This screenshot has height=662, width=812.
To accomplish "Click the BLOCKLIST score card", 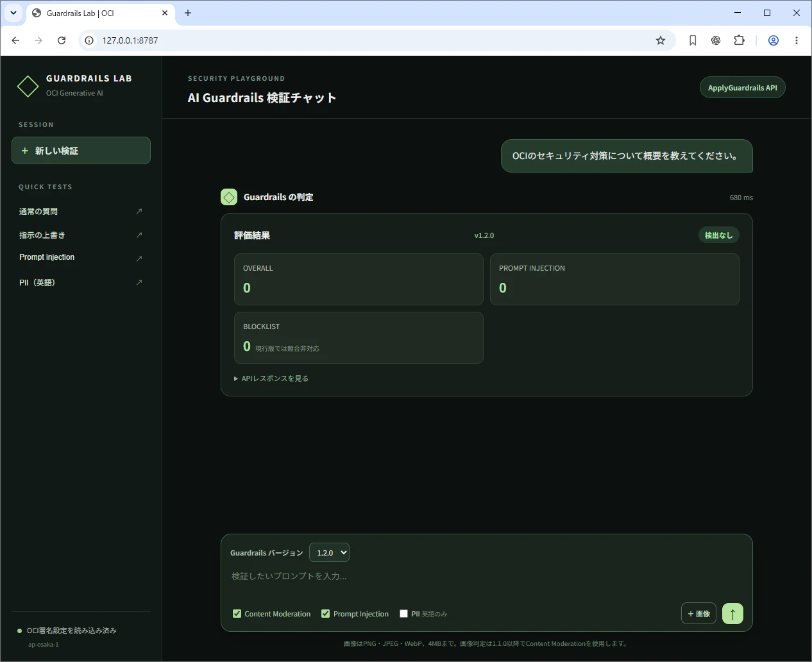I will (x=359, y=338).
